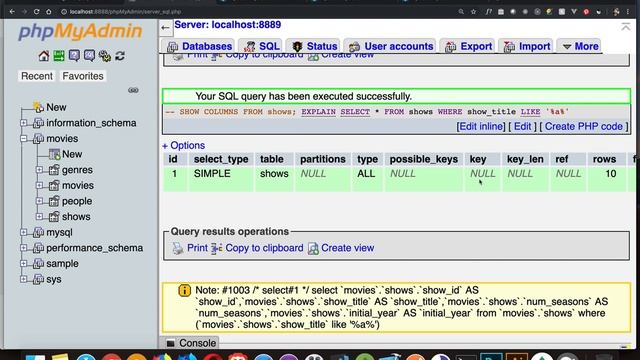Click the phpMyAdmin logo
The image size is (640, 360).
pyautogui.click(x=80, y=31)
